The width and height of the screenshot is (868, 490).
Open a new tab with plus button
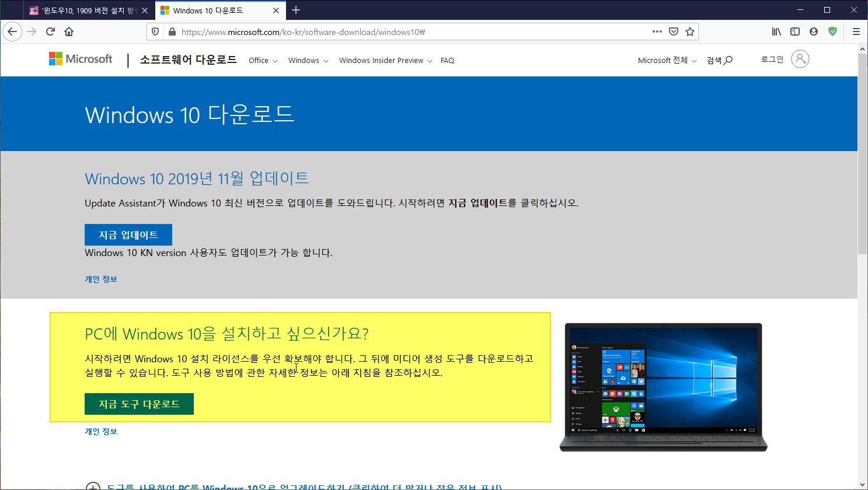point(296,10)
